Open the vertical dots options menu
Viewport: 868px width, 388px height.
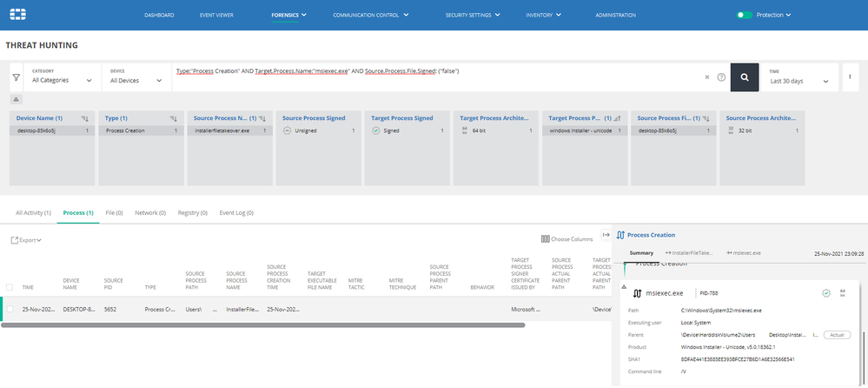tap(850, 77)
